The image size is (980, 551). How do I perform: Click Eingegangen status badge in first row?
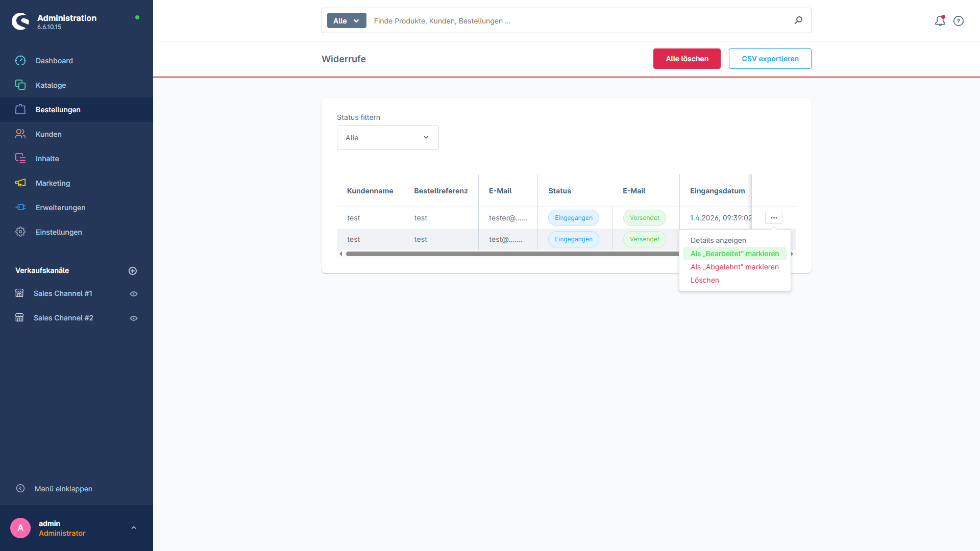click(574, 218)
